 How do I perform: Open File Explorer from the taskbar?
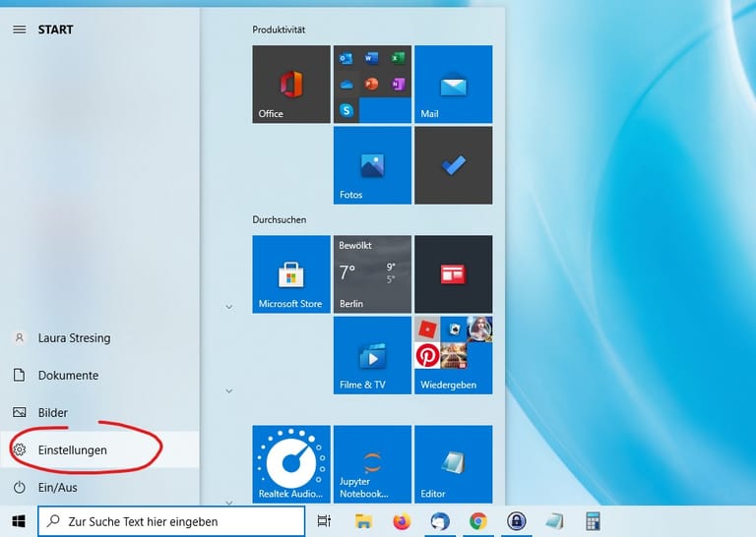pos(363,521)
